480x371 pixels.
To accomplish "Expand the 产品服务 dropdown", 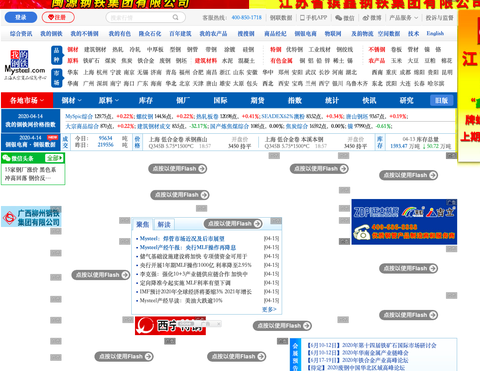I will click(x=403, y=18).
